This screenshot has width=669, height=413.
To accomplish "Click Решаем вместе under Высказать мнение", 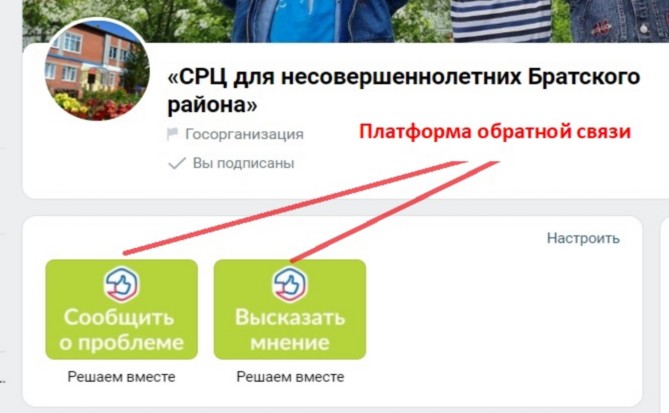I will click(x=290, y=377).
